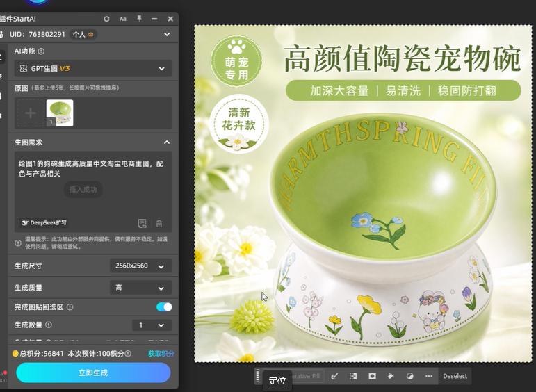The image size is (536, 392).
Task: Collapse the 生图需求 section
Action: tap(167, 142)
